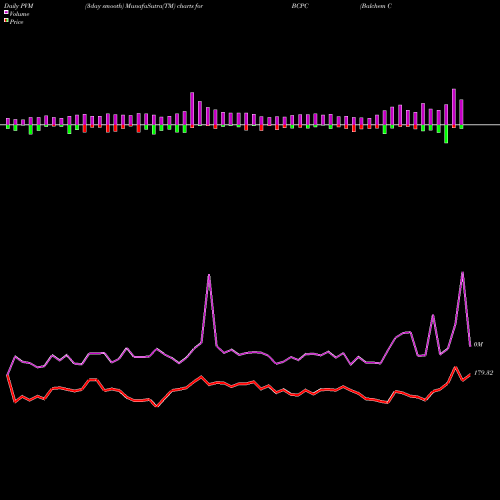Click the 179.82 price value label

(483, 373)
